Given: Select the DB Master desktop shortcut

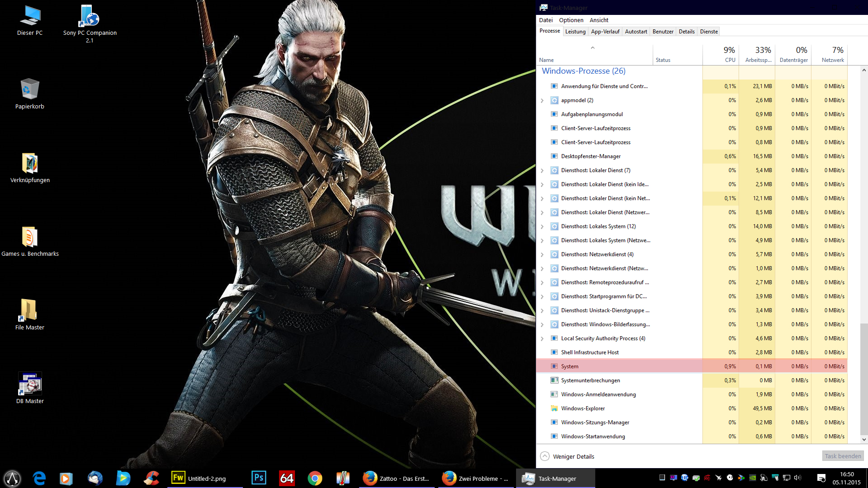Looking at the screenshot, I should (x=30, y=388).
